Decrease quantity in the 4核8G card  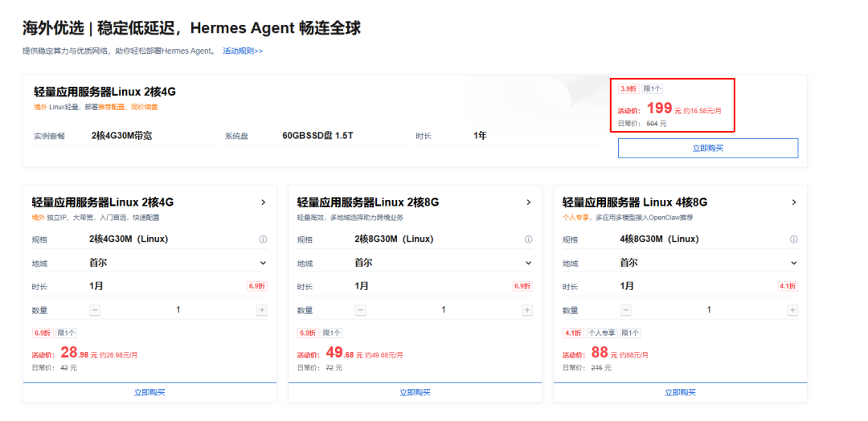point(625,310)
